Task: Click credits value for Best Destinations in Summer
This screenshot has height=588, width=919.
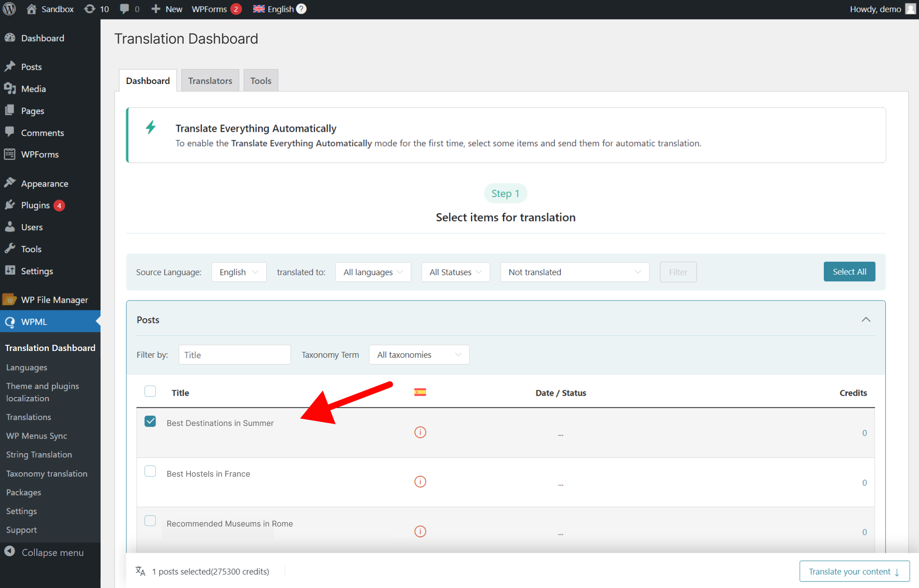Action: click(865, 433)
